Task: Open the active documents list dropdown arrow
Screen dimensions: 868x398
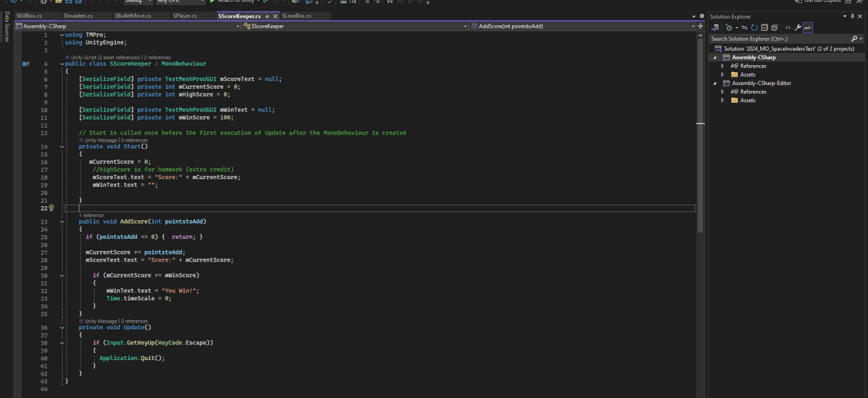Action: 694,16
